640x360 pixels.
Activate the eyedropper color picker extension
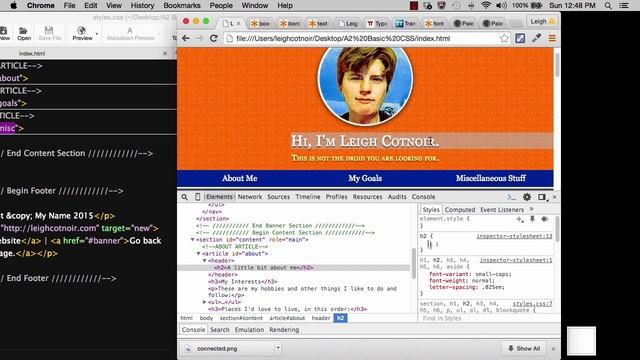click(536, 38)
